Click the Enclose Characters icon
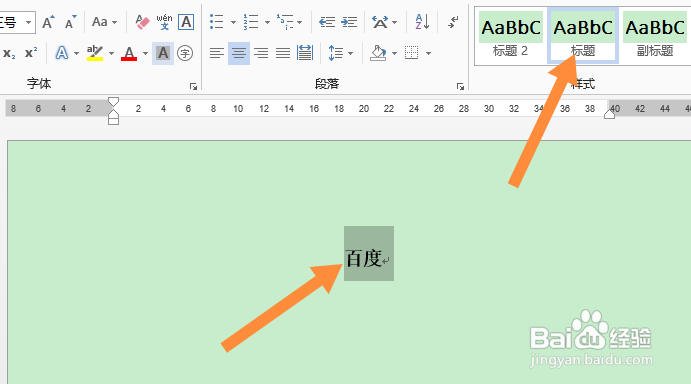Viewport: 691px width, 384px height. [x=185, y=53]
